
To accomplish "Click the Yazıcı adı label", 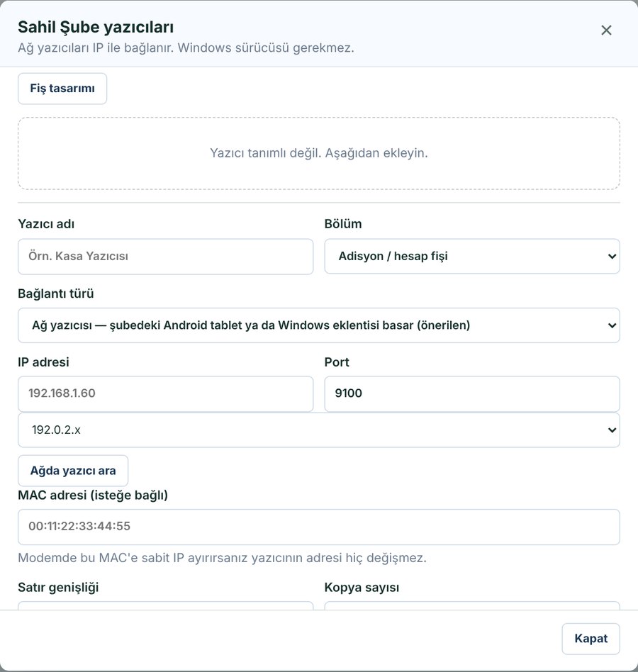I will [x=46, y=224].
